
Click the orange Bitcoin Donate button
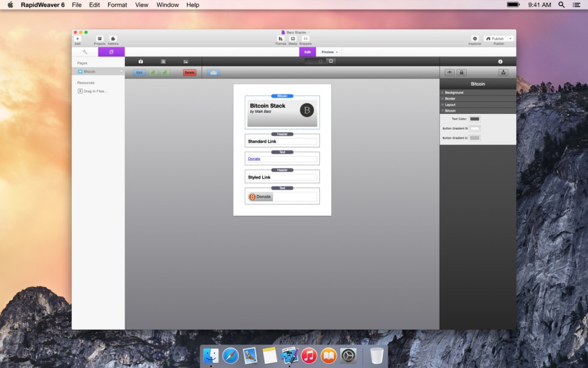pos(260,196)
